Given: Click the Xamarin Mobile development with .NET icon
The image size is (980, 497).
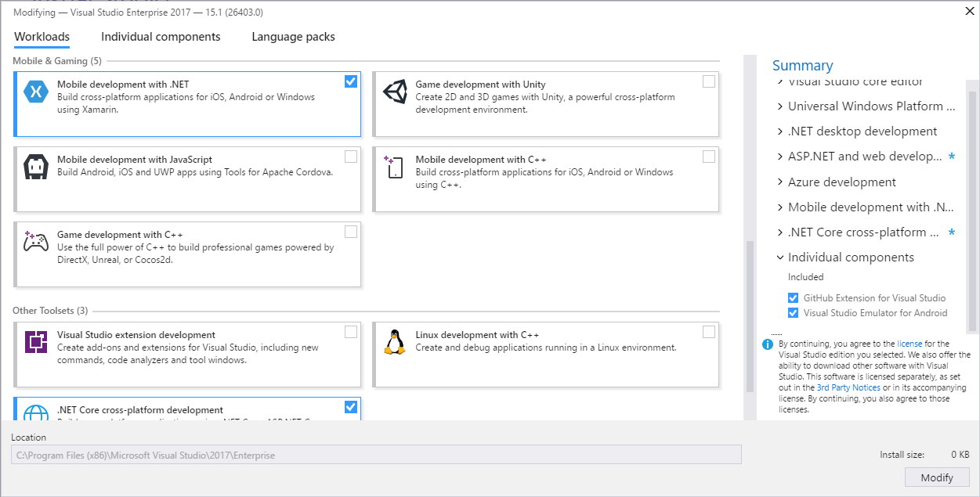Looking at the screenshot, I should tap(36, 92).
